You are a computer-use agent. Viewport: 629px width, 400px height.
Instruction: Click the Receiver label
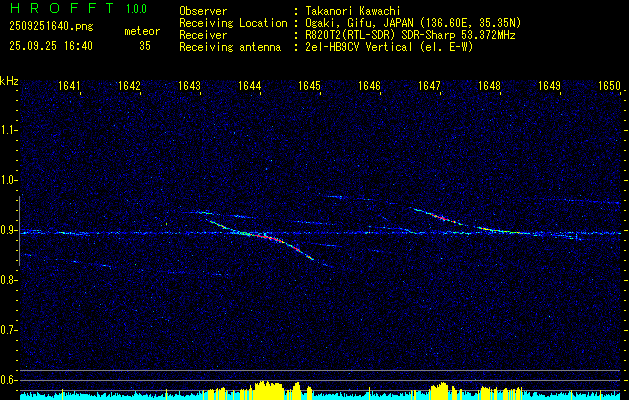pyautogui.click(x=203, y=35)
